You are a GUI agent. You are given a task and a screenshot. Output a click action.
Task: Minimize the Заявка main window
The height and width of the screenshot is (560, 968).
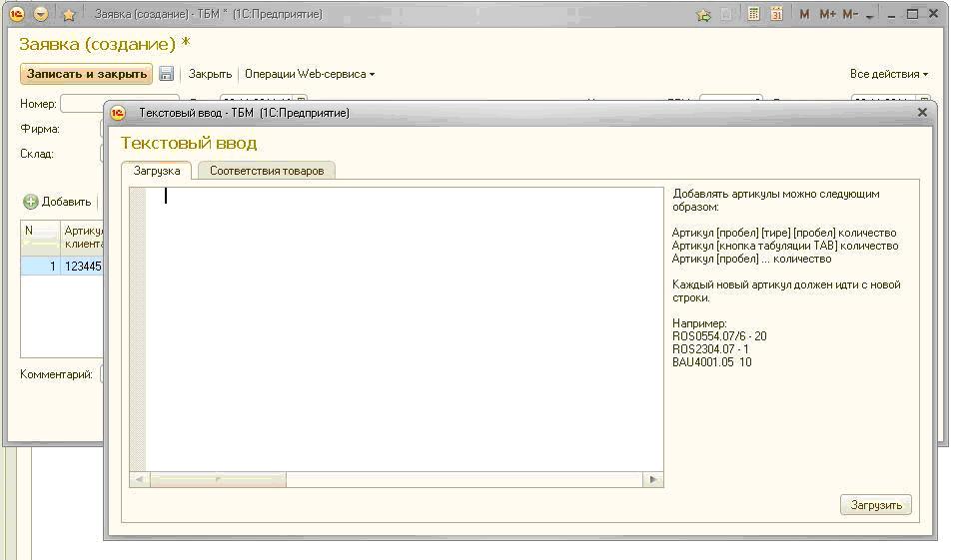click(891, 15)
